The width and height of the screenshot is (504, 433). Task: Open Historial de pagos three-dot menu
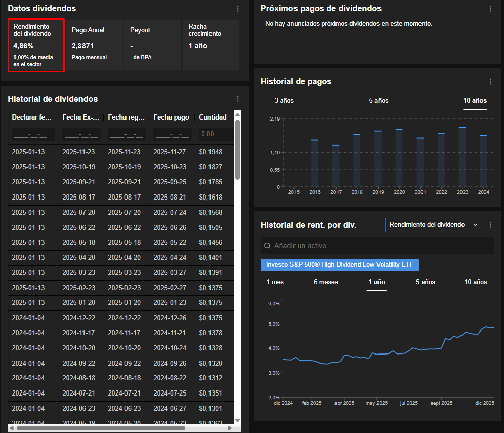[x=490, y=82]
